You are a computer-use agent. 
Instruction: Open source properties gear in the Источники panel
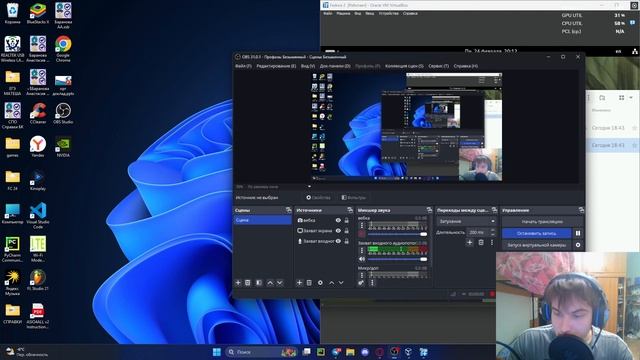320,282
